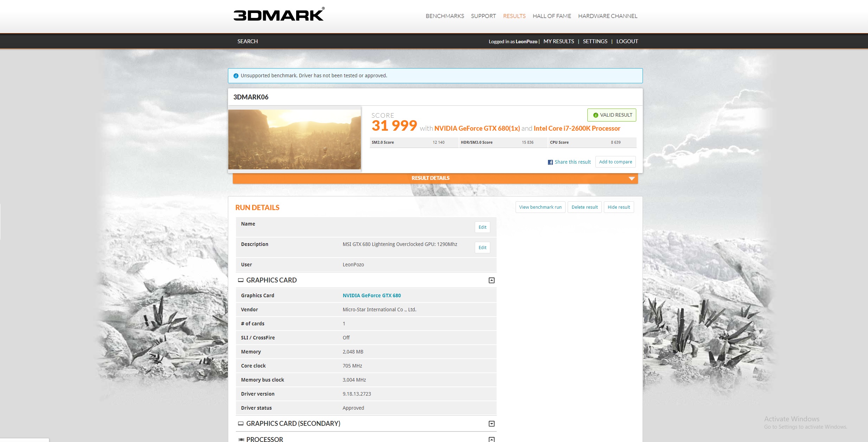
Task: Click the info icon in unsupported benchmark notice
Action: 236,76
